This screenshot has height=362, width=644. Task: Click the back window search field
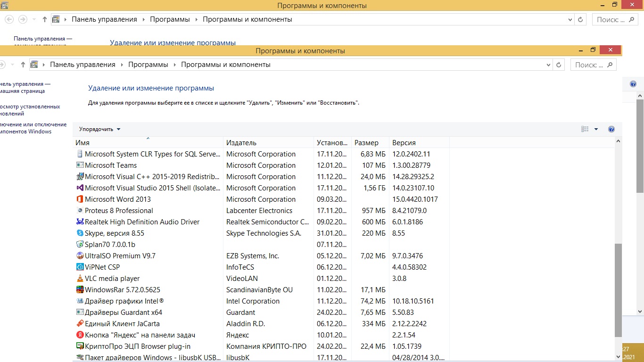pyautogui.click(x=615, y=19)
